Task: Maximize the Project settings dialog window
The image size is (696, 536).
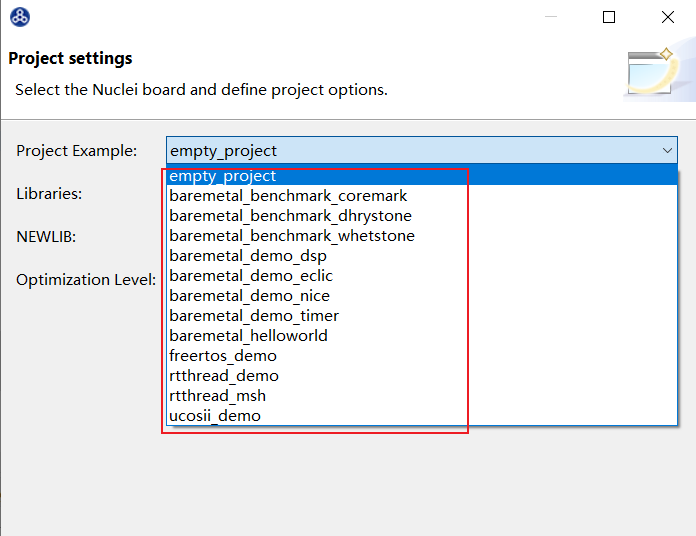Action: [609, 17]
